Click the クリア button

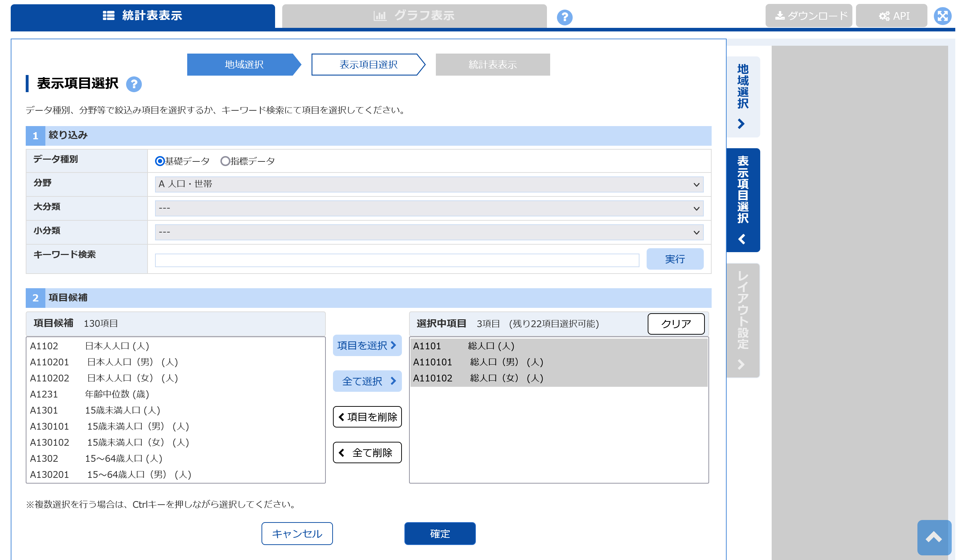coord(676,324)
